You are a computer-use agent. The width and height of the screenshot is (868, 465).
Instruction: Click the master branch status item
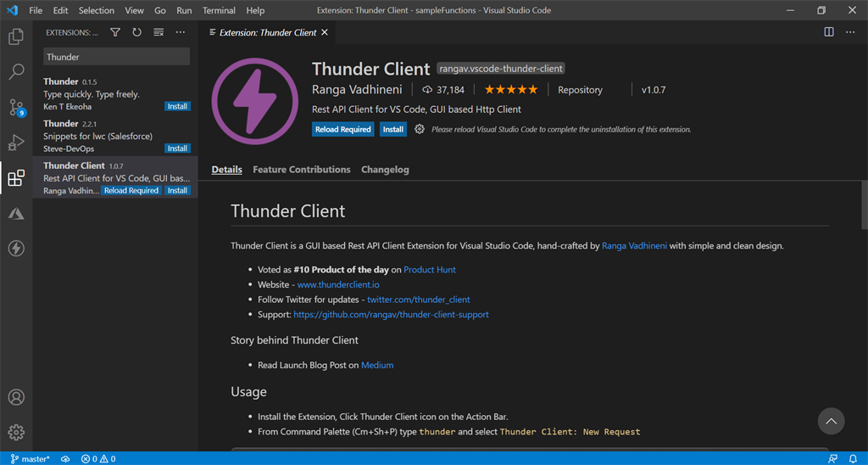[x=30, y=459]
